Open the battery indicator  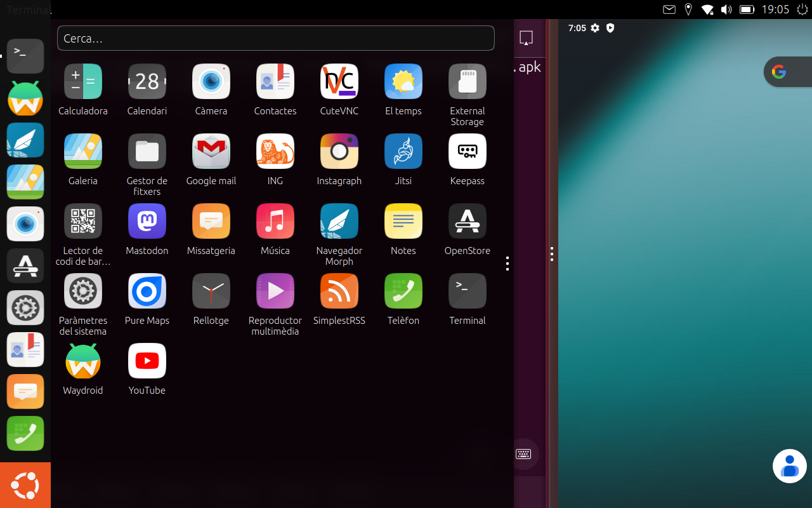(747, 10)
